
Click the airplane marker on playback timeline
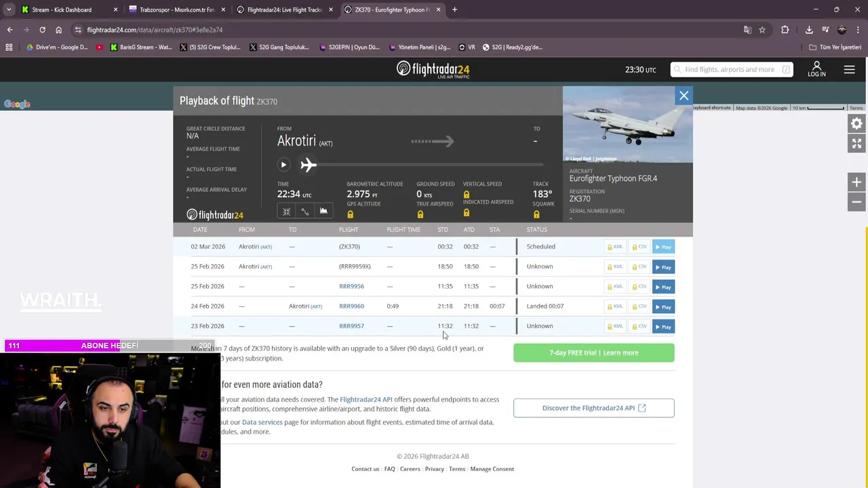coord(309,165)
